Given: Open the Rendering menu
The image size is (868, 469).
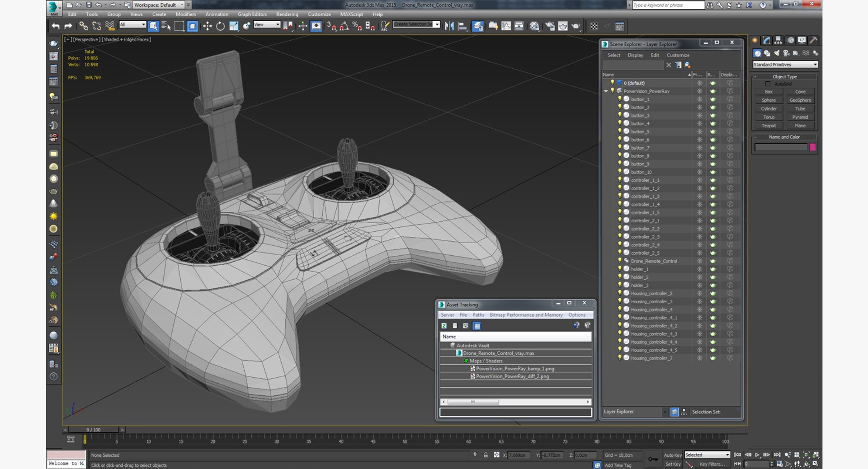Looking at the screenshot, I should [x=287, y=14].
